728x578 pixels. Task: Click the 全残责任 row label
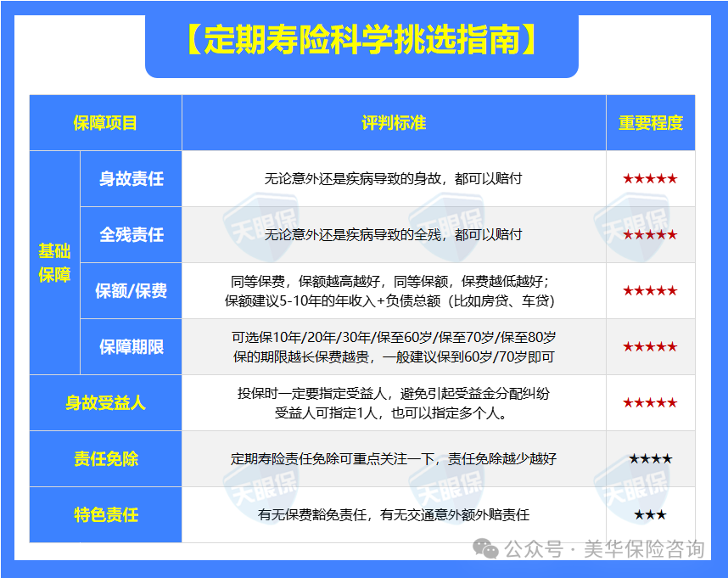130,235
